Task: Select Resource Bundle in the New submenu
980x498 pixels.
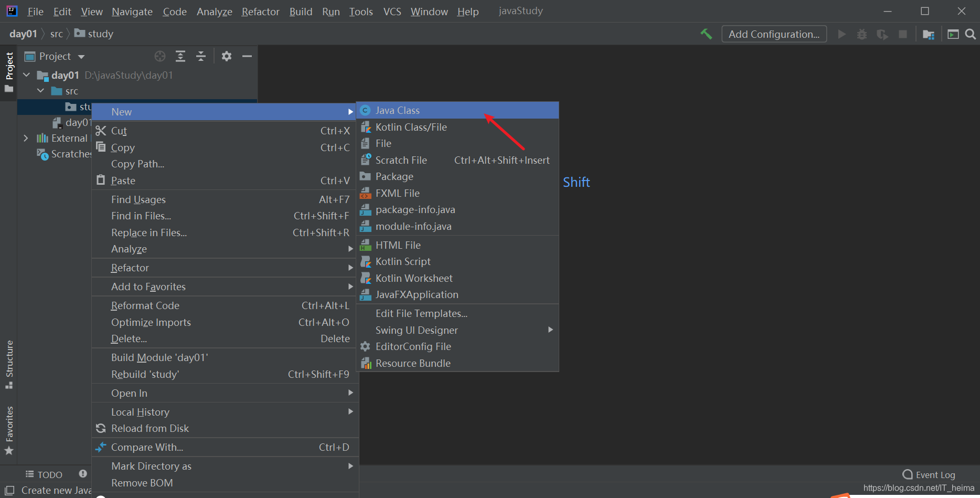Action: coord(457,363)
